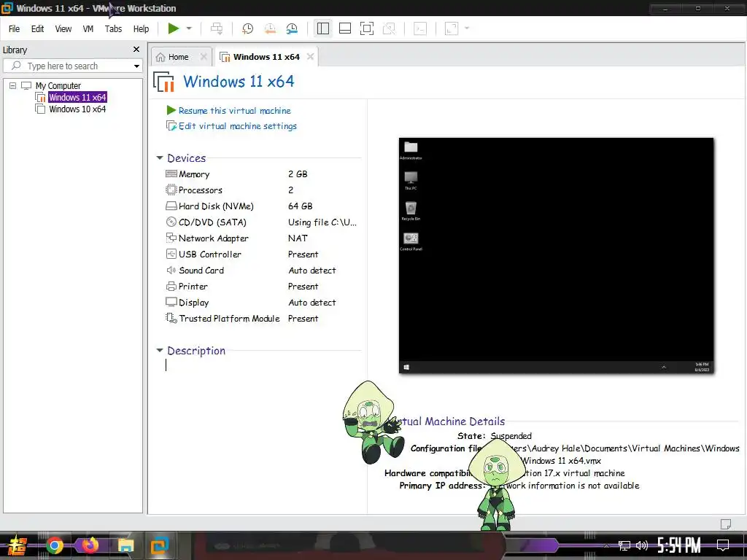747x560 pixels.
Task: Open Printer device settings
Action: click(x=193, y=287)
